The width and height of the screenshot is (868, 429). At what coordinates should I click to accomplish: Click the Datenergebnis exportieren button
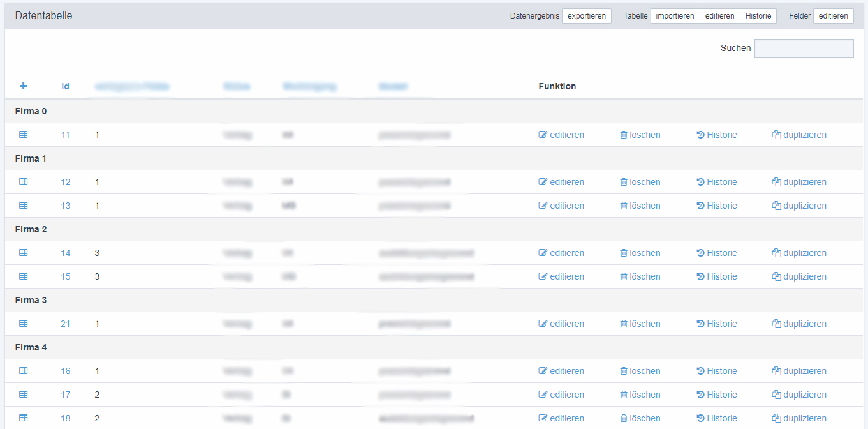pyautogui.click(x=586, y=15)
